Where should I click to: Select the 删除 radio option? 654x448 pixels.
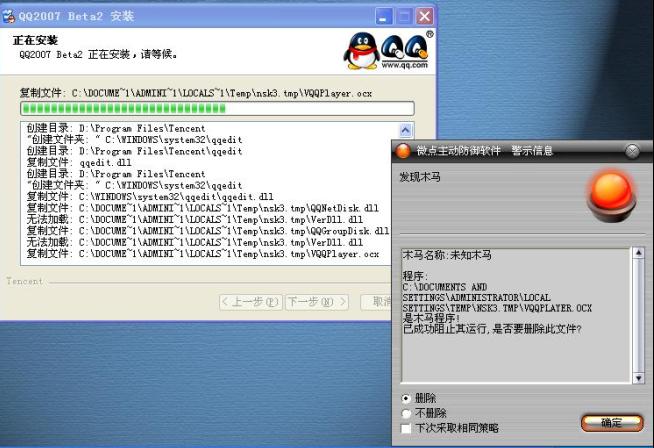pos(406,398)
